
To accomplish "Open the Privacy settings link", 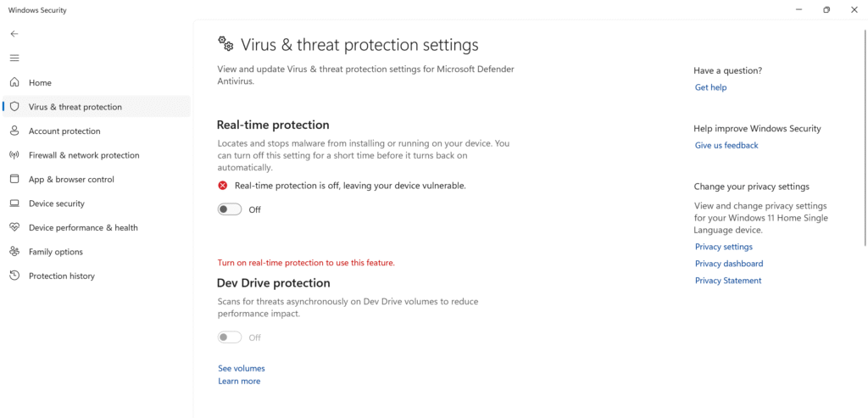I will click(724, 247).
